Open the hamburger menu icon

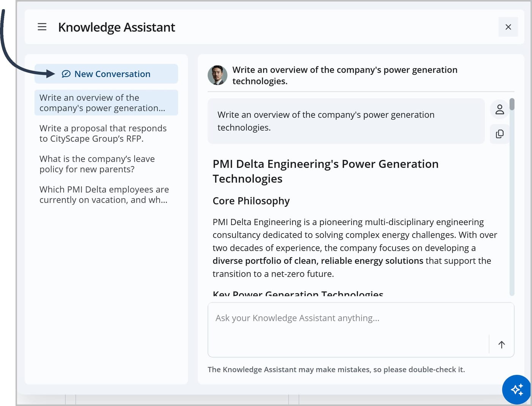pyautogui.click(x=42, y=27)
